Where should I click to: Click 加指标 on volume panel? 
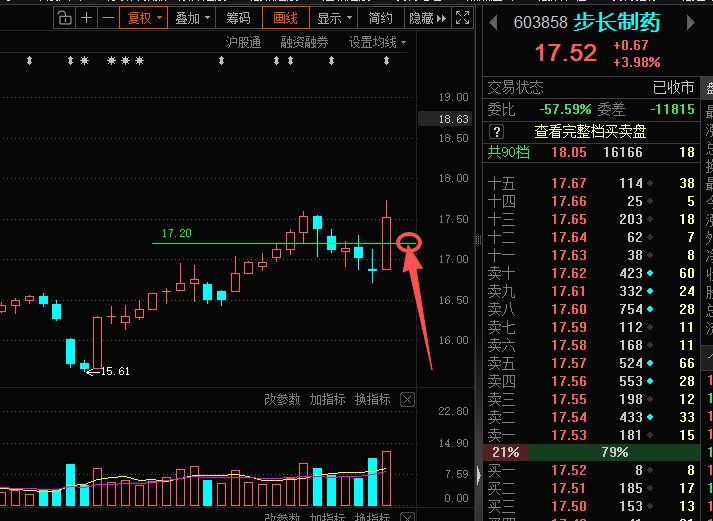click(x=327, y=400)
